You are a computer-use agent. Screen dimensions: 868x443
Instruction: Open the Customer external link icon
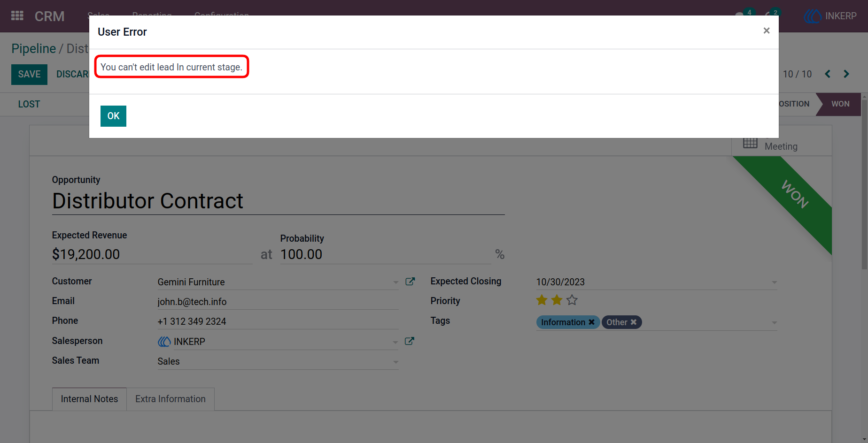pos(410,282)
